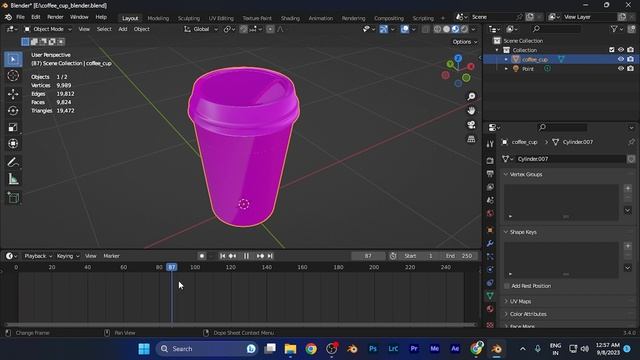Toggle the snap magnet icon
Viewport: 640px width, 360px height.
tap(244, 29)
